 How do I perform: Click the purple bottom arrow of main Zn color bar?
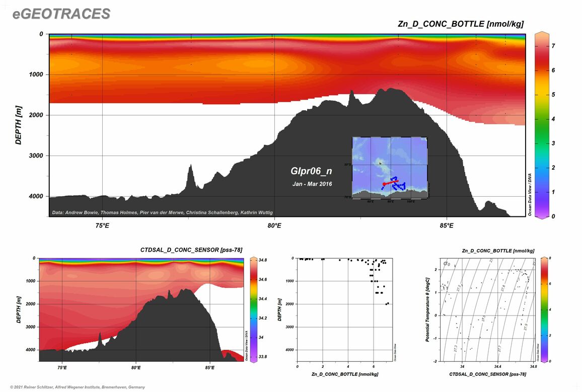click(543, 216)
